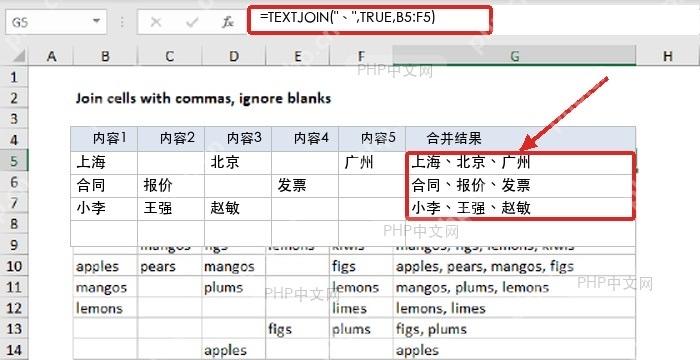This screenshot has height=360, width=700.
Task: Select row 12 header
Action: pyautogui.click(x=14, y=308)
